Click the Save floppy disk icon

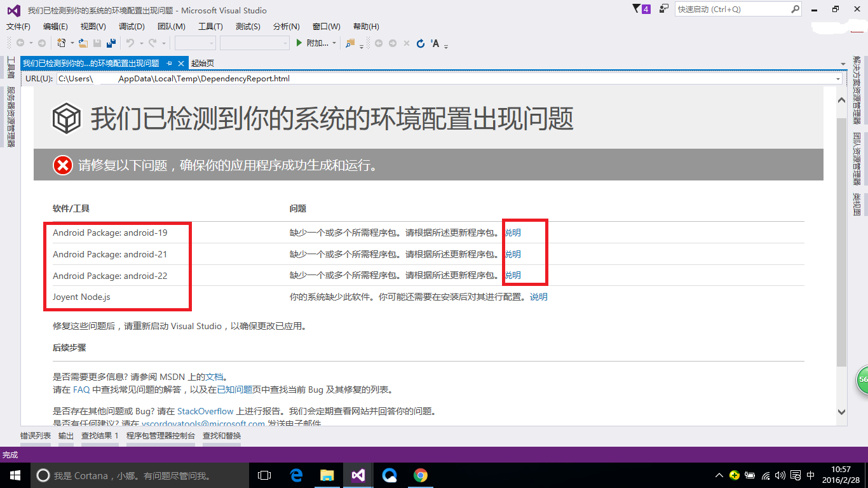pos(97,43)
